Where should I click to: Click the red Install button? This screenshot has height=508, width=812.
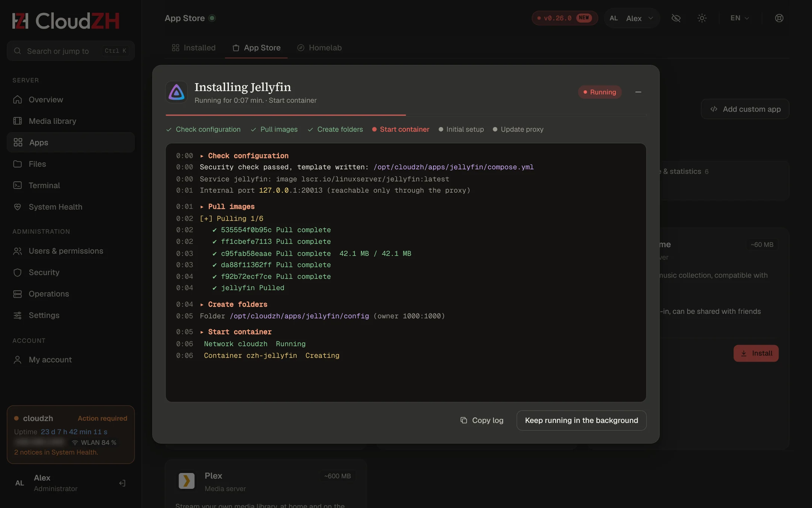[756, 353]
